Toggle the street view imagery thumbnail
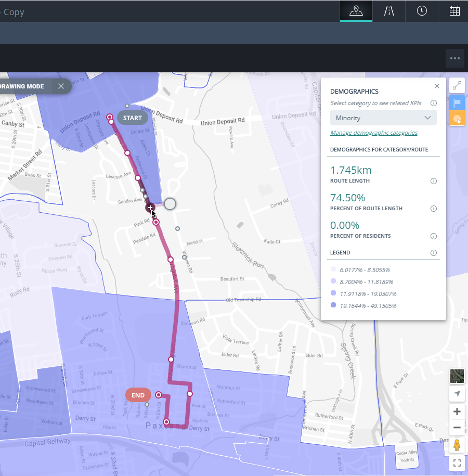The width and height of the screenshot is (468, 476). pyautogui.click(x=457, y=376)
